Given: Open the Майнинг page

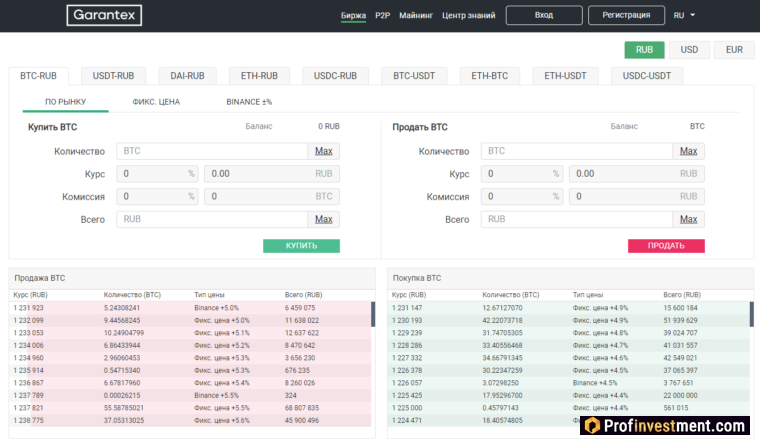Looking at the screenshot, I should point(416,16).
